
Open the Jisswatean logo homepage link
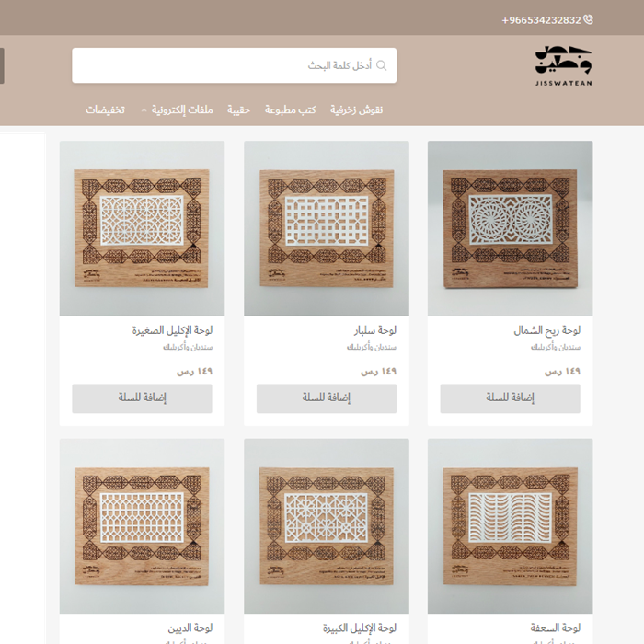pos(563,65)
